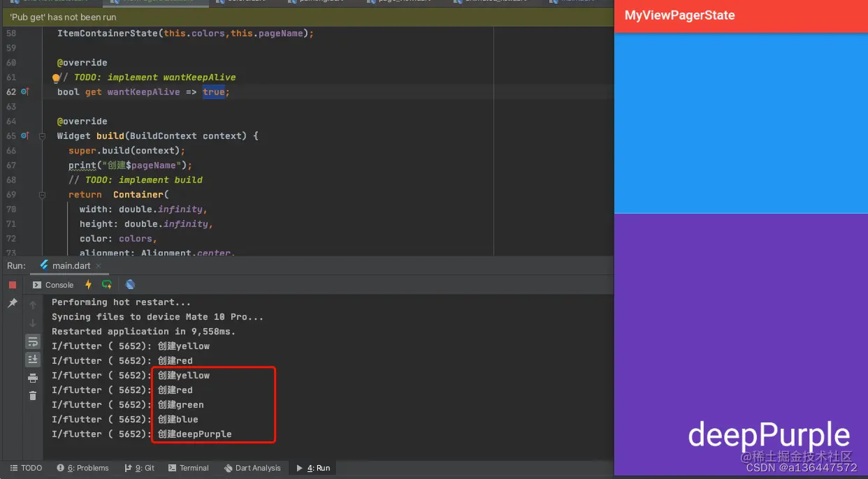Click the 'Pub get' has not been run banner

coord(307,17)
